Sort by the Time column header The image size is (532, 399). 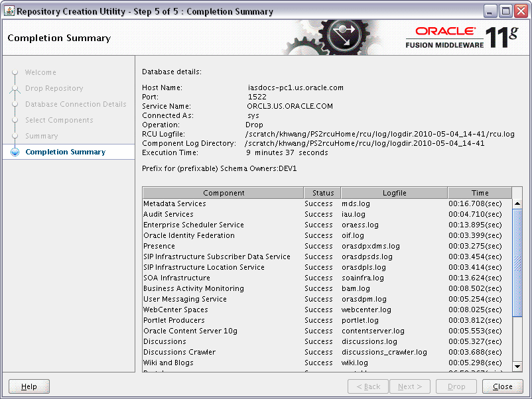click(481, 192)
